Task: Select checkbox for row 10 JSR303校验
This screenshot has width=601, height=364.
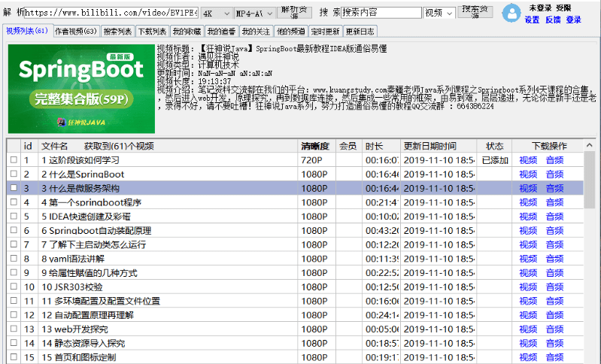Action: (x=13, y=287)
